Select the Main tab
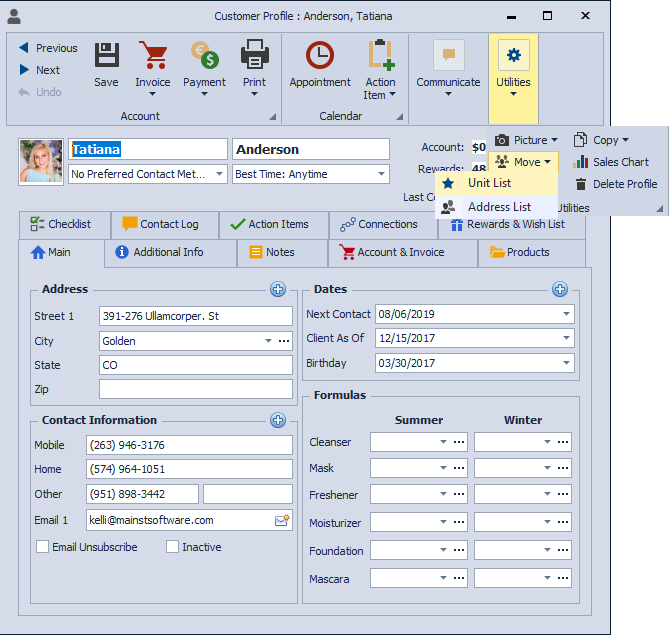Image resolution: width=669 pixels, height=635 pixels. coord(61,253)
